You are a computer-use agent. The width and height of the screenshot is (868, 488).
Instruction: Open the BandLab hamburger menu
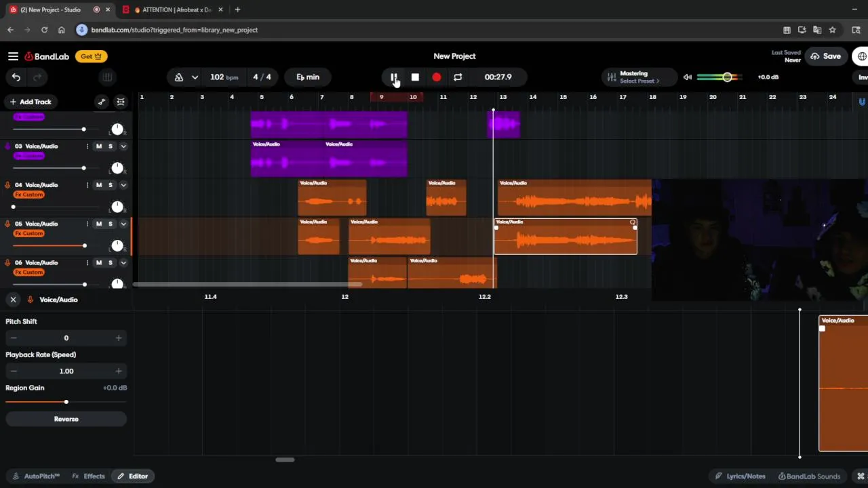(13, 56)
